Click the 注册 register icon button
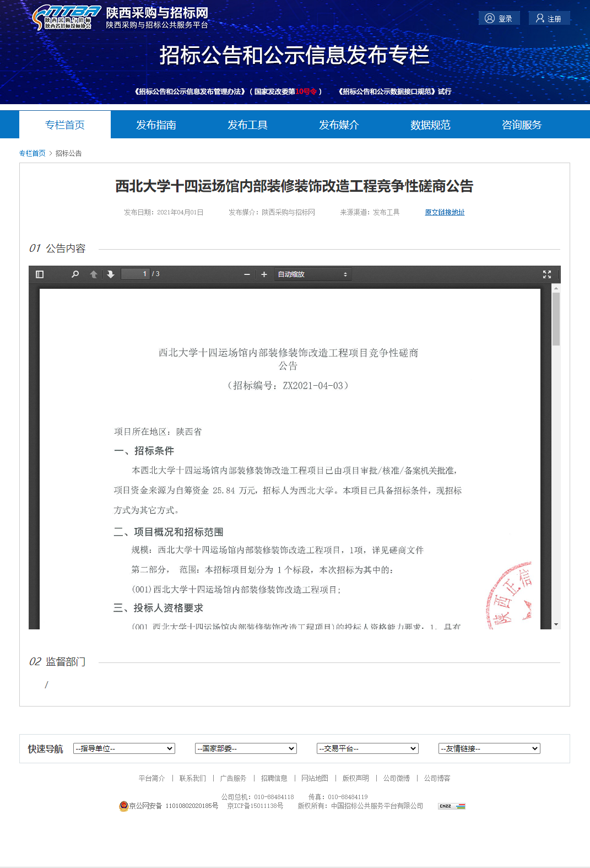The image size is (590, 868). (x=540, y=18)
